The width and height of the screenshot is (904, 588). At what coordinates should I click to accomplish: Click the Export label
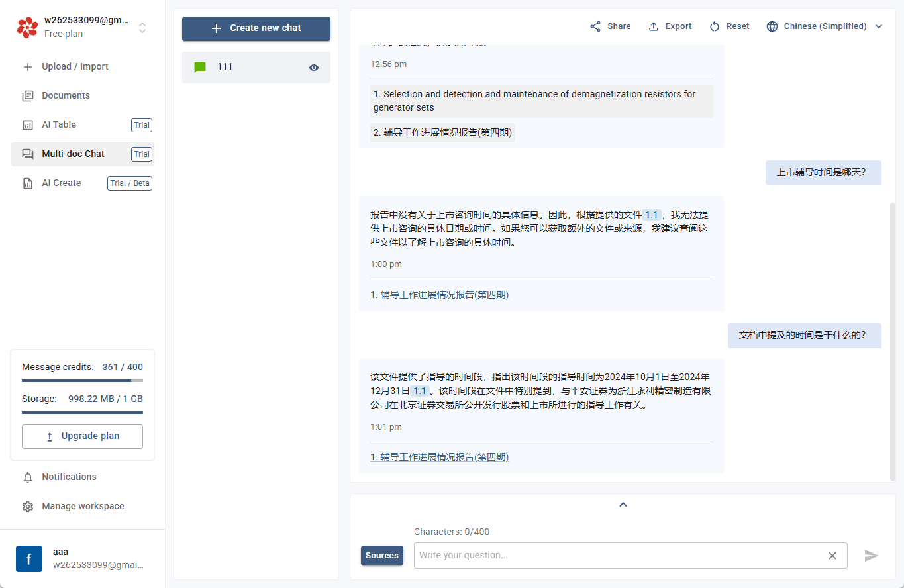click(679, 26)
